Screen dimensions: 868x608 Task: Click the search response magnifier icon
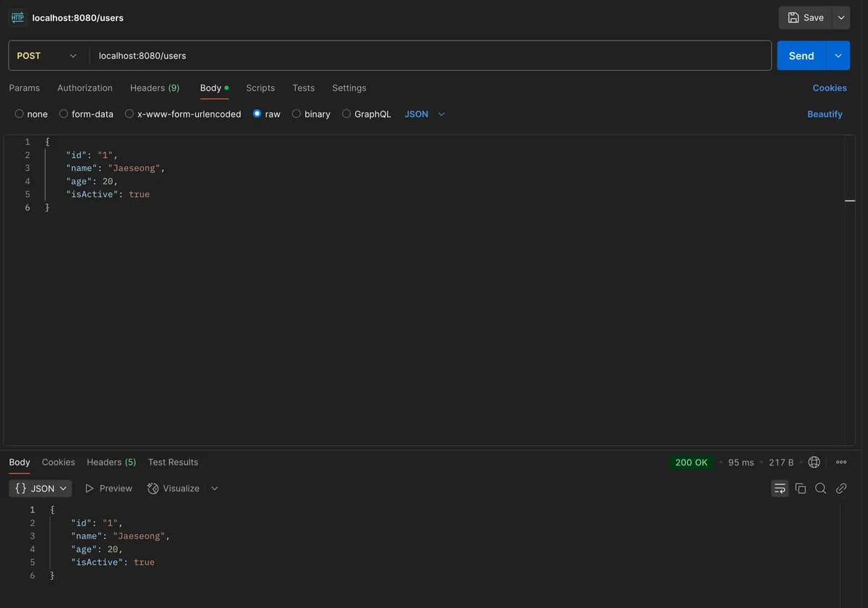[820, 489]
